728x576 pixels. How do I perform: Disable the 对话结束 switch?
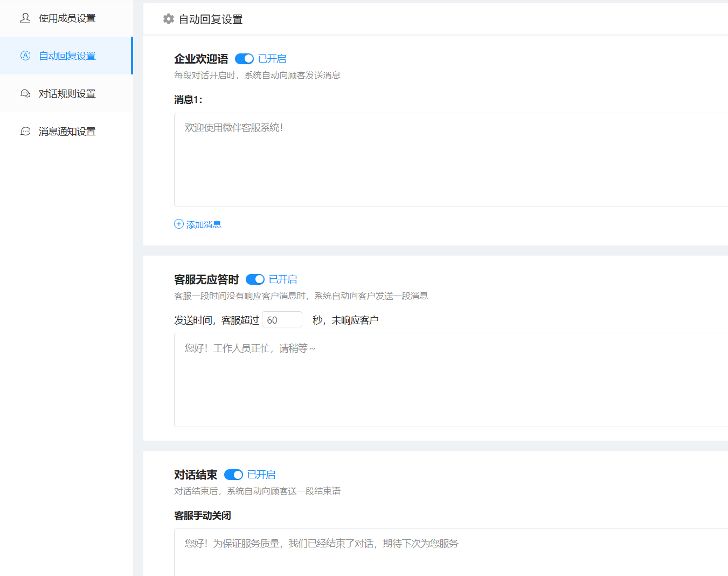[233, 475]
